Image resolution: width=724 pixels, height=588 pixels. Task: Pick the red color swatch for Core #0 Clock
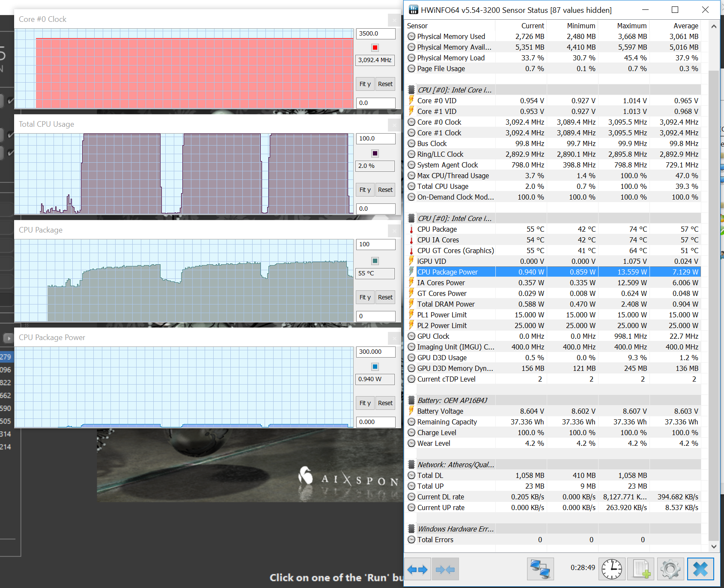[375, 48]
